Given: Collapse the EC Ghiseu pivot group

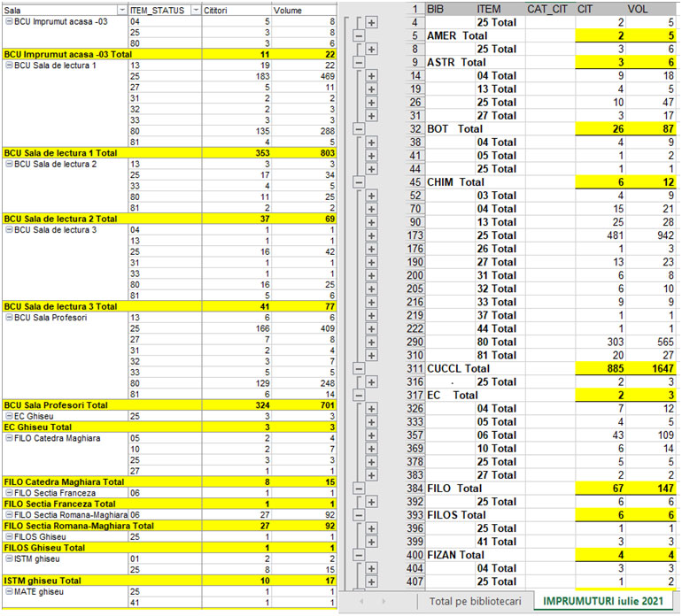Looking at the screenshot, I should (9, 416).
